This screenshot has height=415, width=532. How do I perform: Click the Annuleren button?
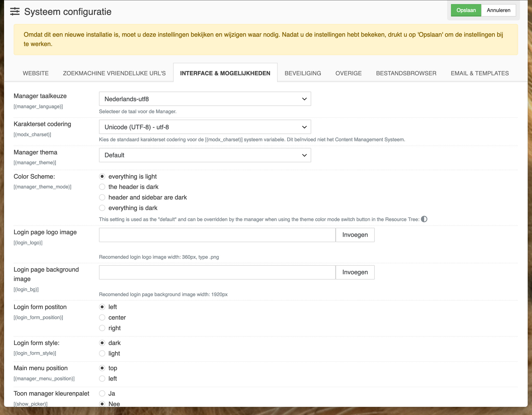pyautogui.click(x=498, y=10)
